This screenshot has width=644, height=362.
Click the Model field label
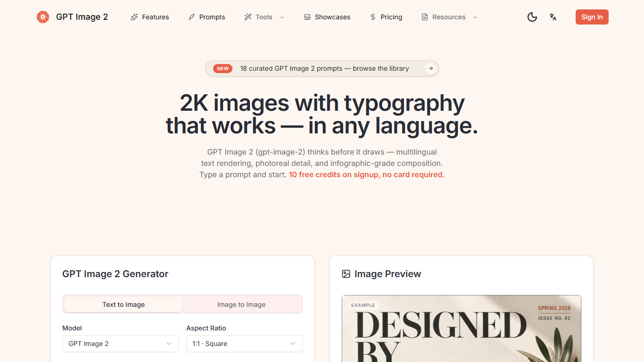[x=72, y=328]
